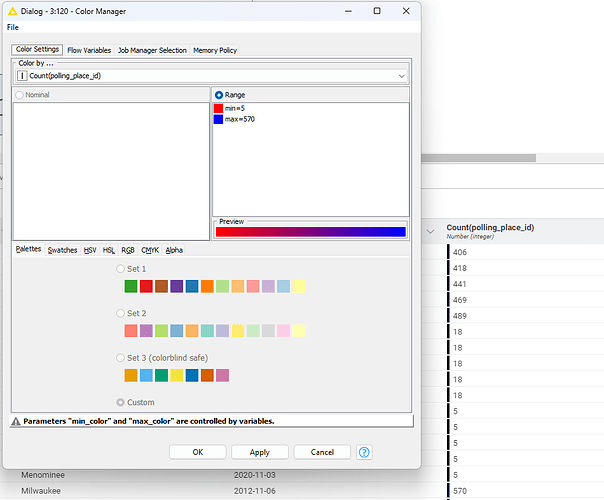The image size is (604, 500).
Task: Click the Apply button
Action: tap(260, 452)
